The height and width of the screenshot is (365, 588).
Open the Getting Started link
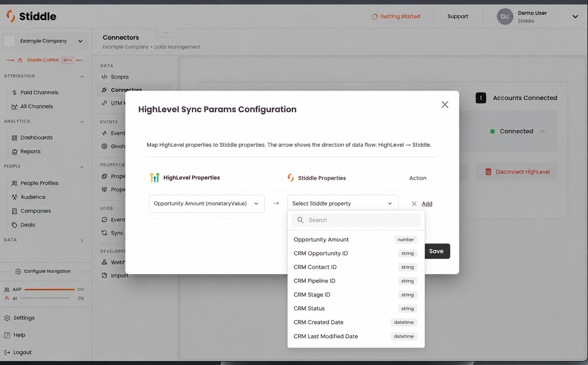[396, 17]
